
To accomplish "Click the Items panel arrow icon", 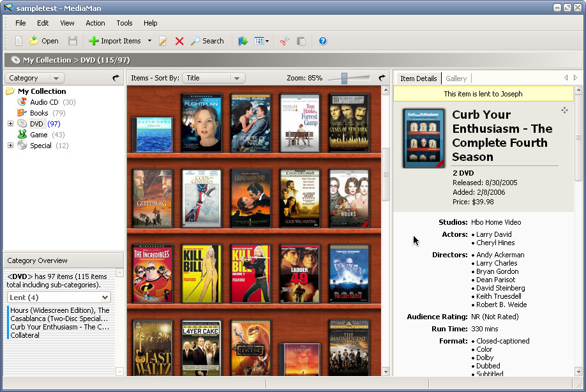I will [x=382, y=78].
